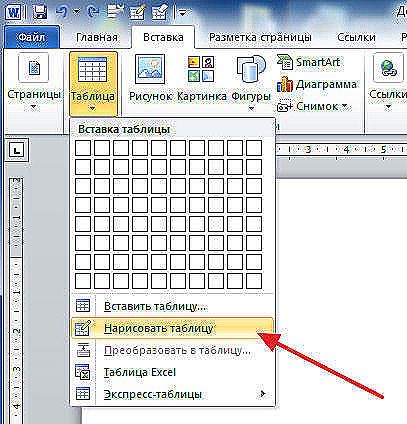Viewport: 407px width, 424px height.
Task: Click the tab stop selector on ruler
Action: pos(17,151)
